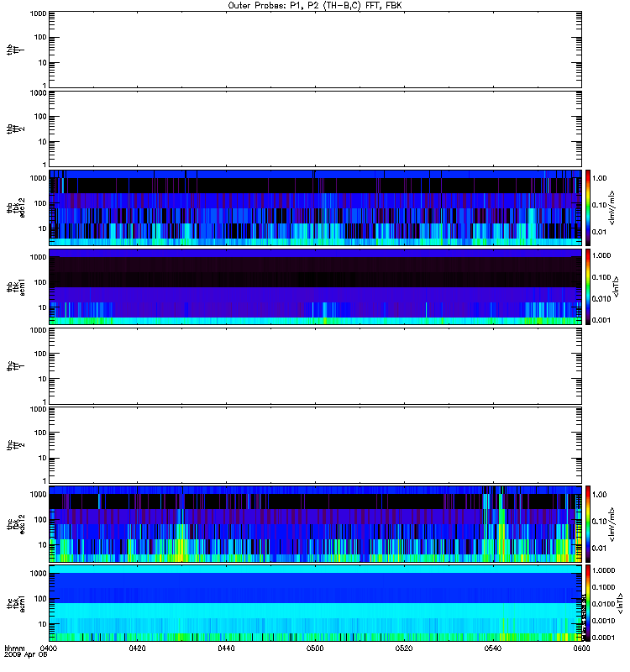Screen dimensions: 630x672
Task: Select the 0540 time axis label
Action: tap(493, 648)
